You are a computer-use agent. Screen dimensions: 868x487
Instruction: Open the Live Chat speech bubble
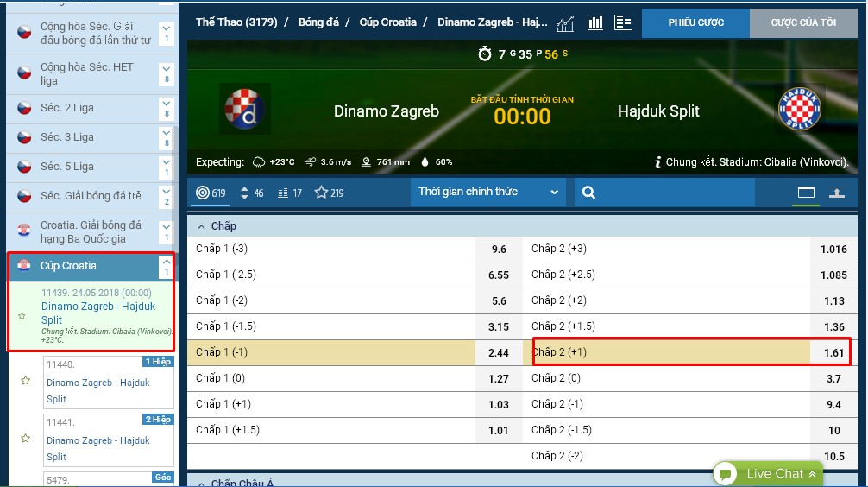(x=725, y=474)
